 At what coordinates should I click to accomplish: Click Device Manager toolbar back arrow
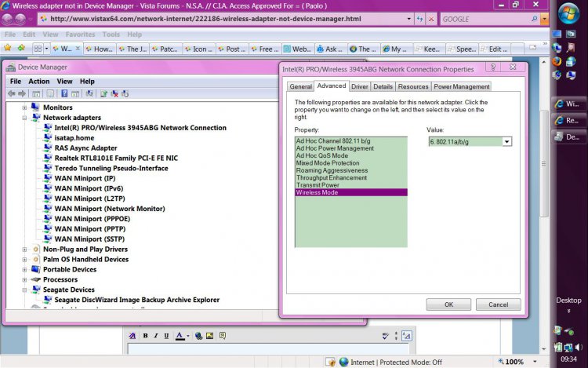click(x=11, y=94)
